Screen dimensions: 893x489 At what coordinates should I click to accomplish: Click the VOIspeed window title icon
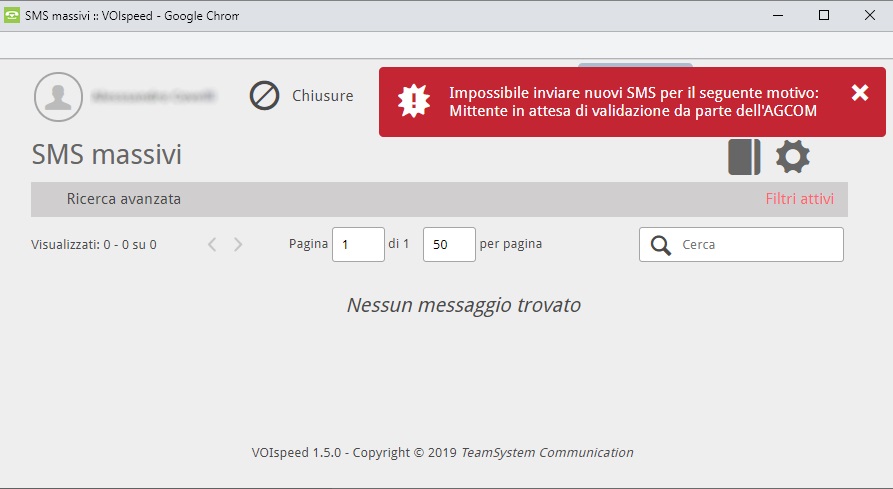coord(11,15)
